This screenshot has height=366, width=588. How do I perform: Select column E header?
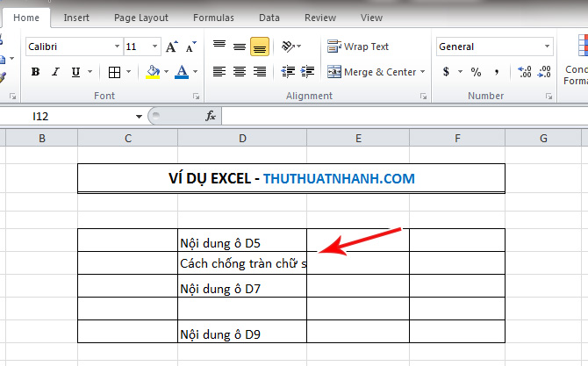click(x=358, y=138)
